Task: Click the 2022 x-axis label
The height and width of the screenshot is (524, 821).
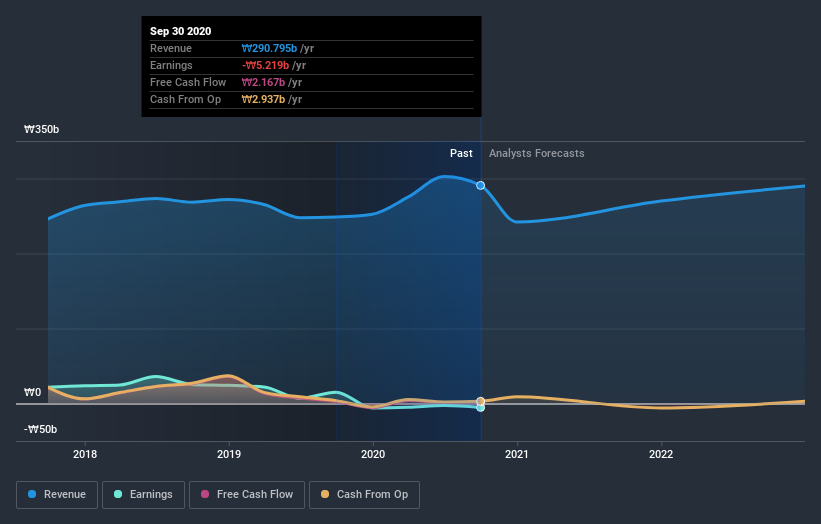Action: tap(661, 454)
